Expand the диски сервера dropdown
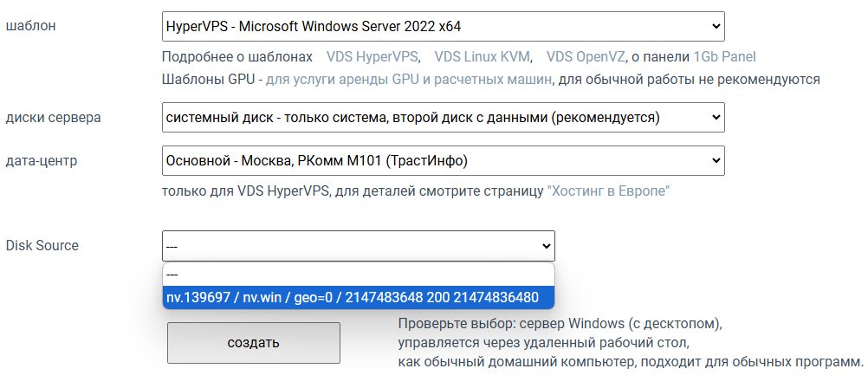 443,117
